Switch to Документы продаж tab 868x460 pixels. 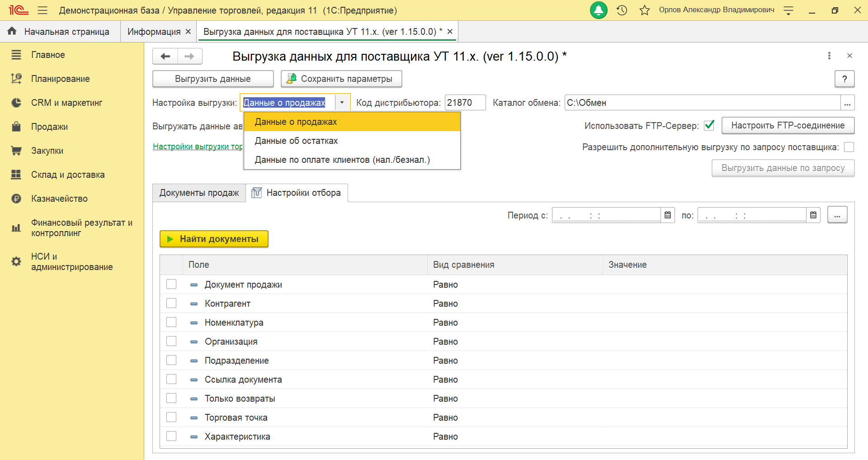pyautogui.click(x=199, y=193)
